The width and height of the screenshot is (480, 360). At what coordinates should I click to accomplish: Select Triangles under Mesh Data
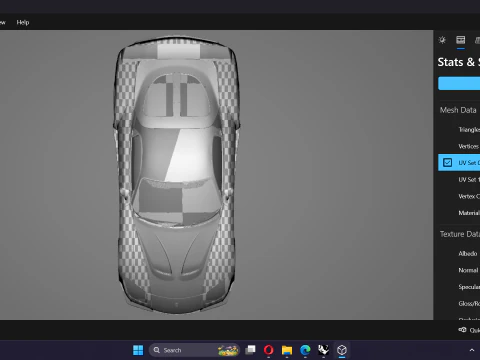[x=469, y=130]
